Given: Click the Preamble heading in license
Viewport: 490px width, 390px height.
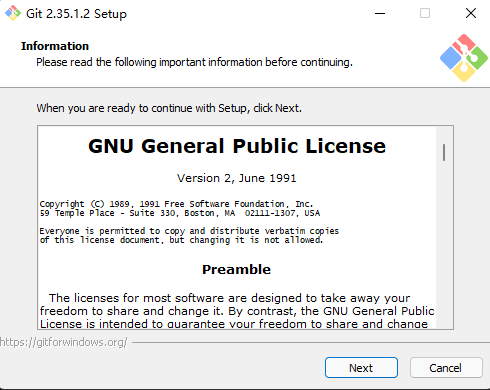Looking at the screenshot, I should pos(236,269).
